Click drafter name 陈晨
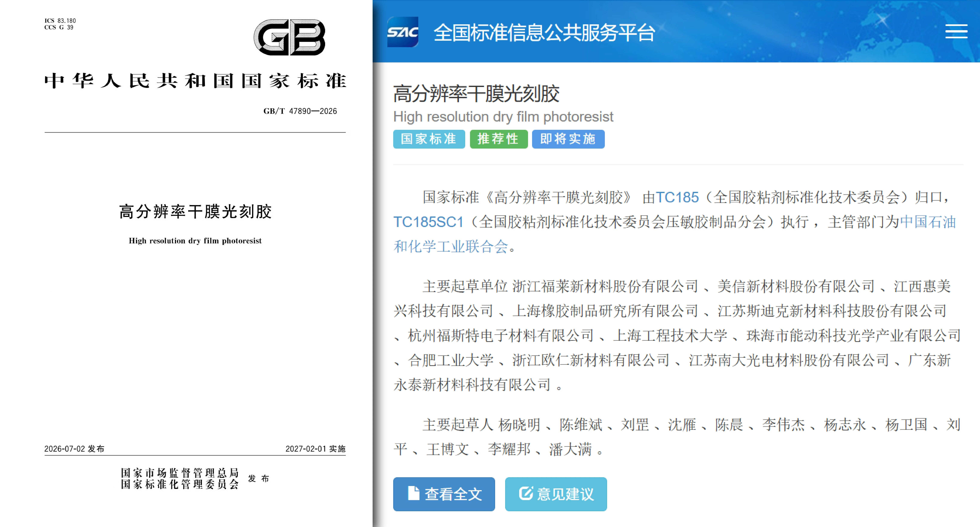Screen dimensions: 980x527 pyautogui.click(x=729, y=425)
